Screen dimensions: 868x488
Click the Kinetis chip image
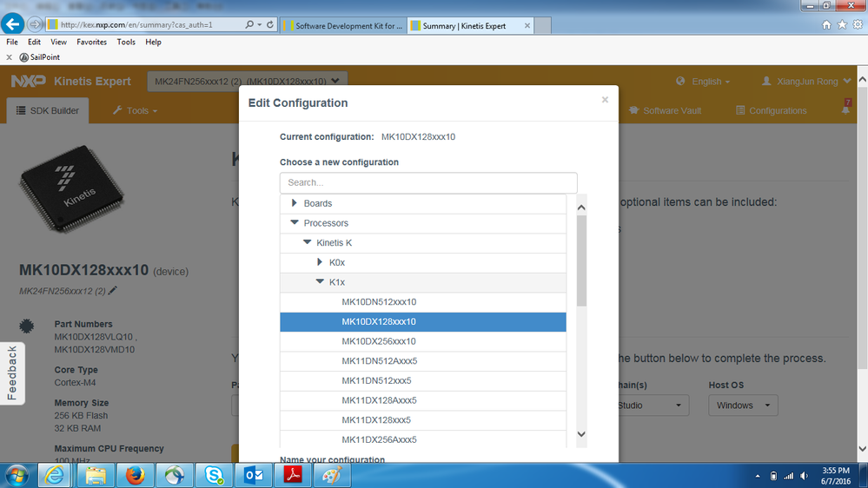(x=71, y=188)
